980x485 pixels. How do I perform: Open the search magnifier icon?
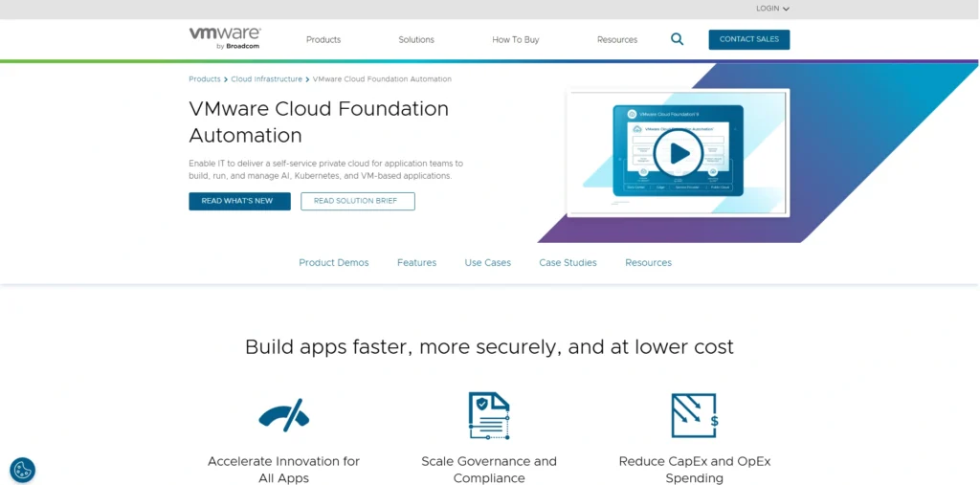677,39
